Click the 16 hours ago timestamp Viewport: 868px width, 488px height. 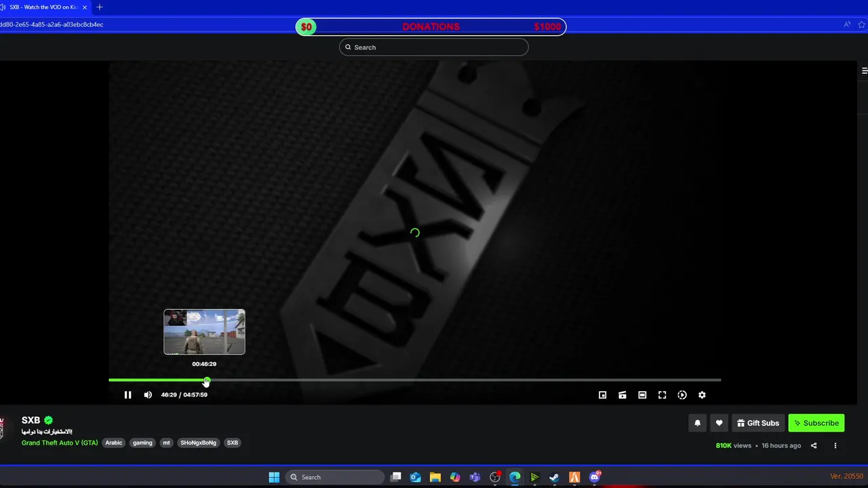click(x=781, y=445)
